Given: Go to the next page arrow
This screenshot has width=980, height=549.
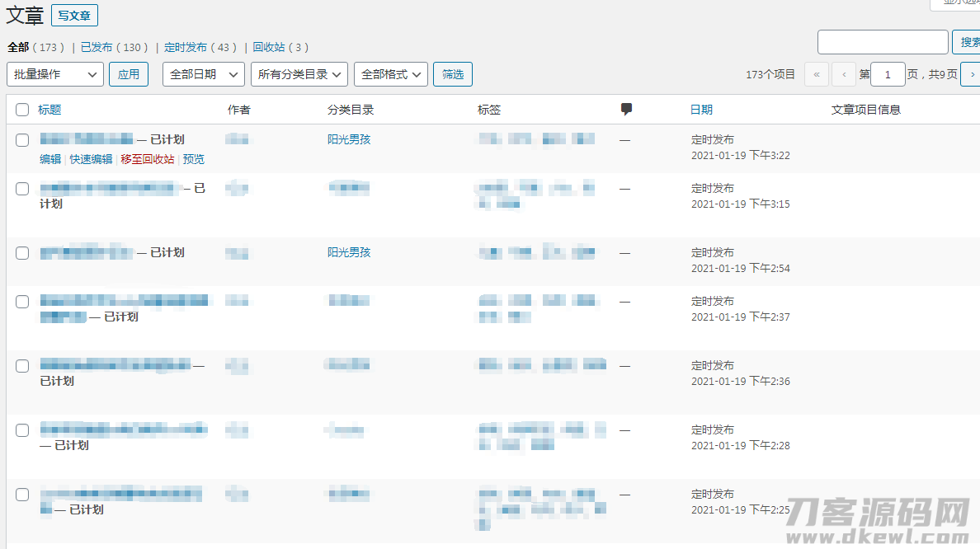Looking at the screenshot, I should click(971, 74).
